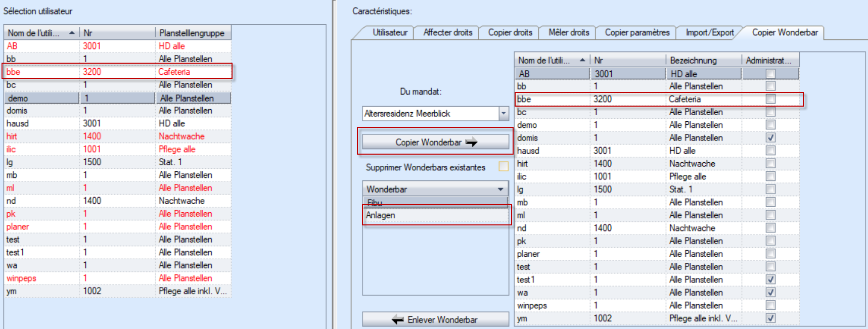Open the Copier paramètres tab
This screenshot has height=329, width=868.
(637, 32)
